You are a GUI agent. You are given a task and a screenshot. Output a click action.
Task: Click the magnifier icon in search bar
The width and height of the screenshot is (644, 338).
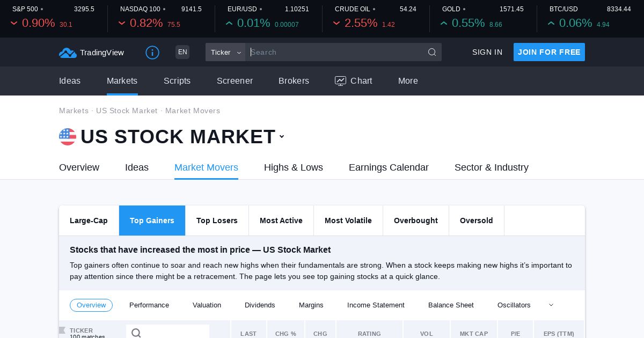click(x=432, y=52)
